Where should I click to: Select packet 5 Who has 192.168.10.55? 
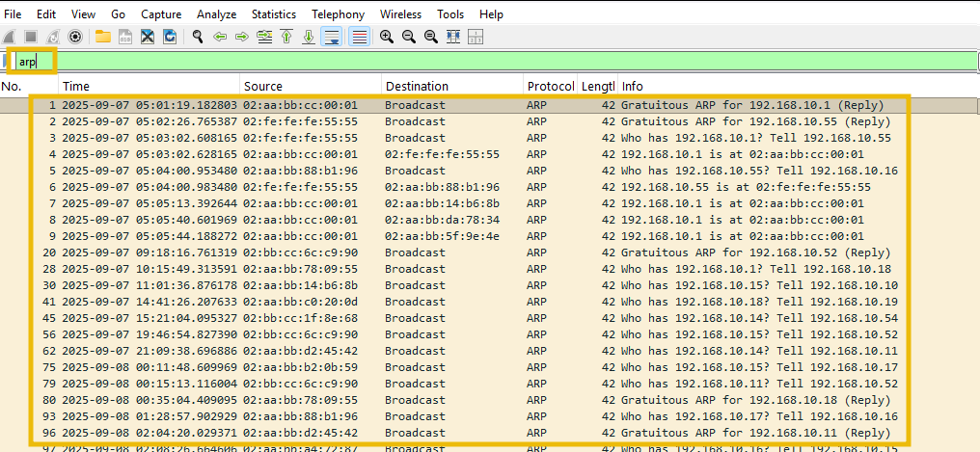pyautogui.click(x=490, y=171)
